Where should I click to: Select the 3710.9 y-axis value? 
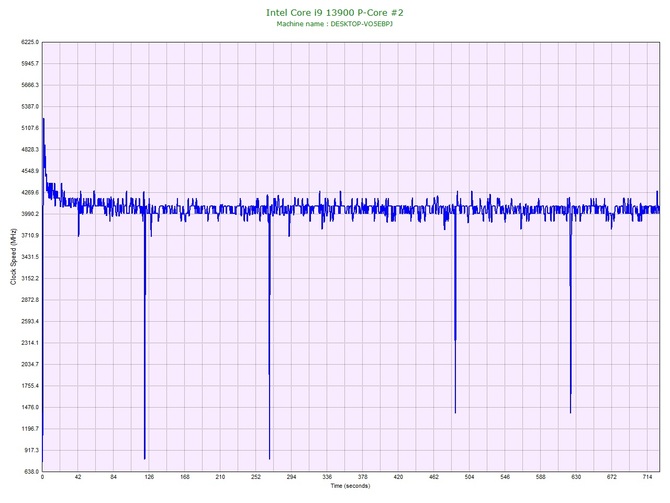pyautogui.click(x=30, y=235)
